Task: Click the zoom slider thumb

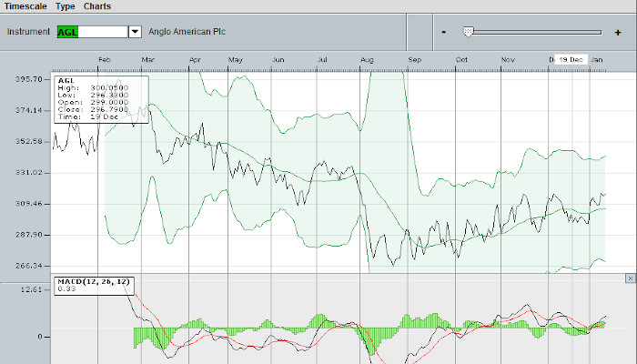Action: tap(468, 32)
